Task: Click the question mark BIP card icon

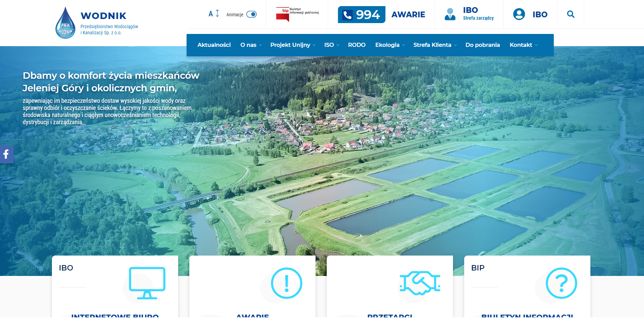Action: pyautogui.click(x=561, y=283)
